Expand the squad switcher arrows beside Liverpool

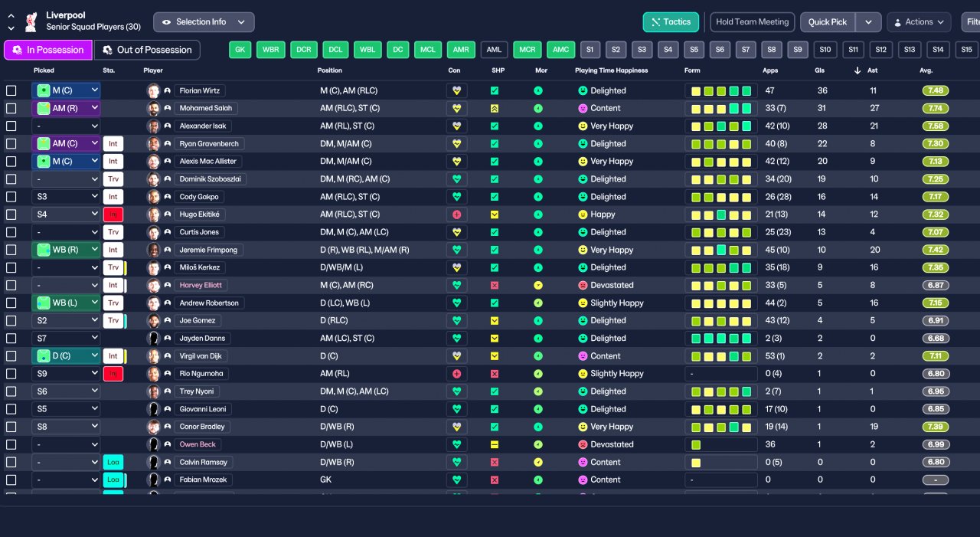pos(11,22)
